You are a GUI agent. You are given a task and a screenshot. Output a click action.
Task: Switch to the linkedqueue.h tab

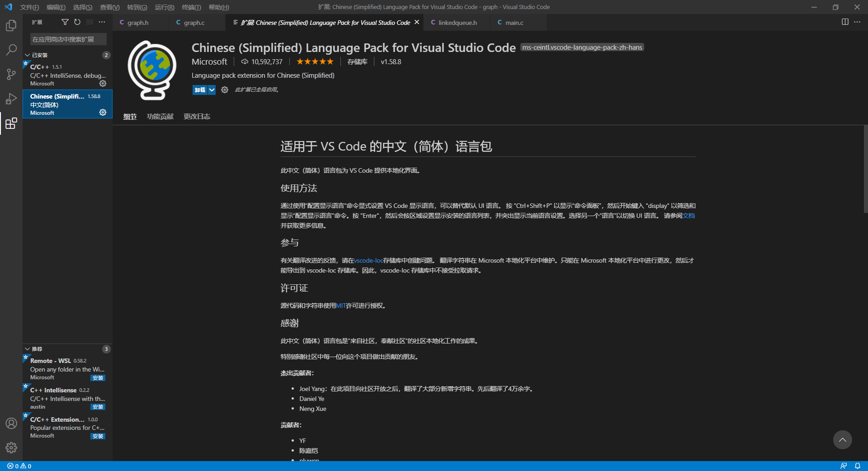457,23
